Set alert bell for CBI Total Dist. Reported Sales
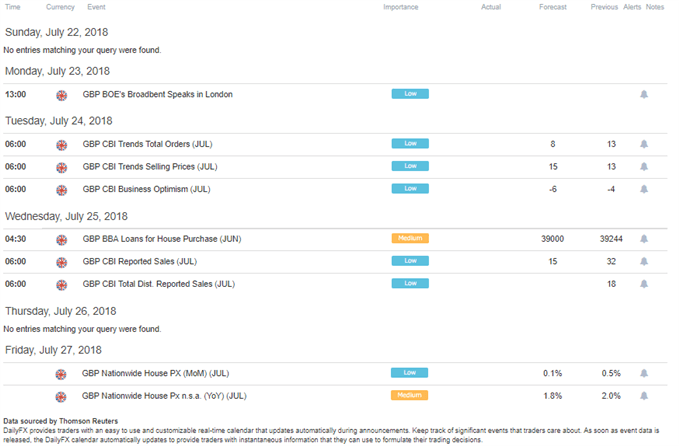Screen dimensions: 679x446 click(644, 284)
